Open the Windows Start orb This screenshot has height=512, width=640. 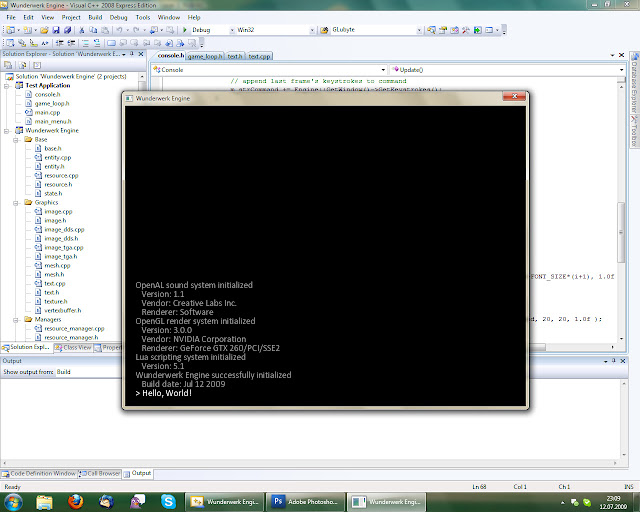(x=13, y=501)
